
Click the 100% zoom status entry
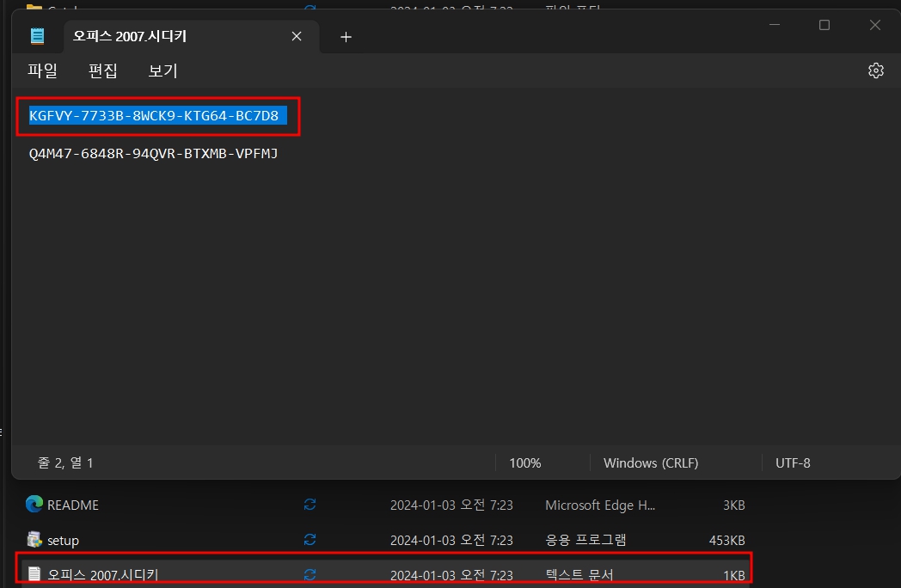[525, 463]
